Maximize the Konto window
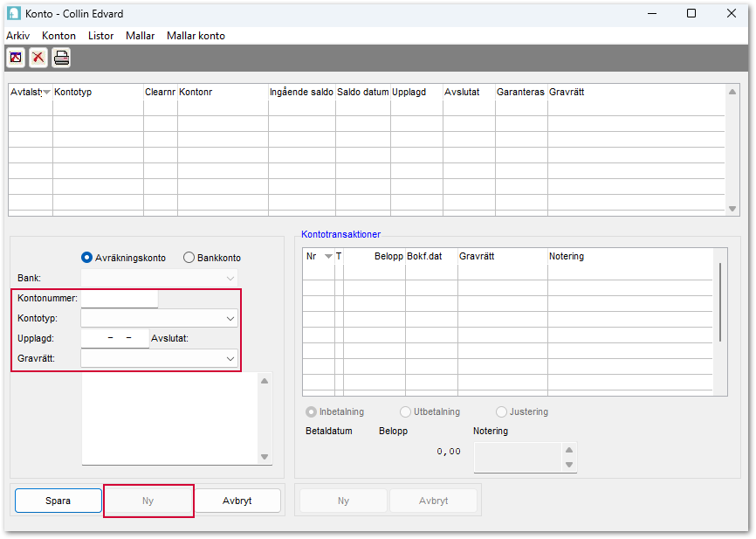 click(x=691, y=13)
